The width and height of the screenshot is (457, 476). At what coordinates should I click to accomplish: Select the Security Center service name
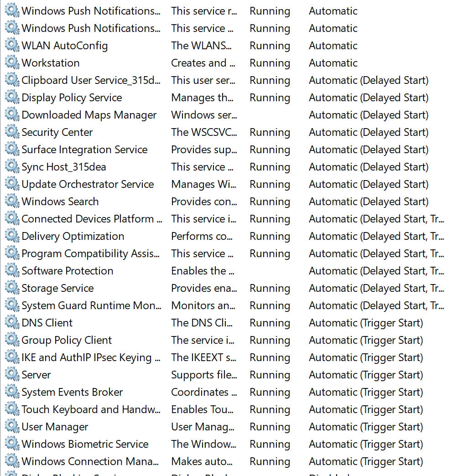click(x=57, y=132)
